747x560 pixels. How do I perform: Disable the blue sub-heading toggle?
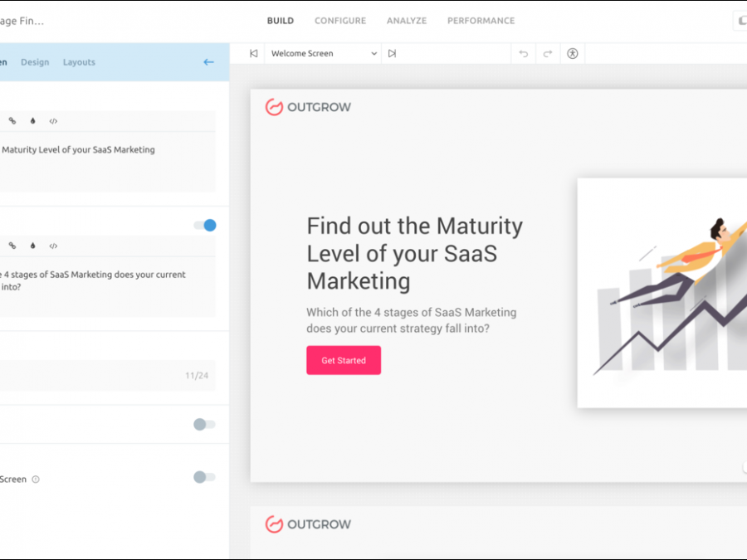205,225
